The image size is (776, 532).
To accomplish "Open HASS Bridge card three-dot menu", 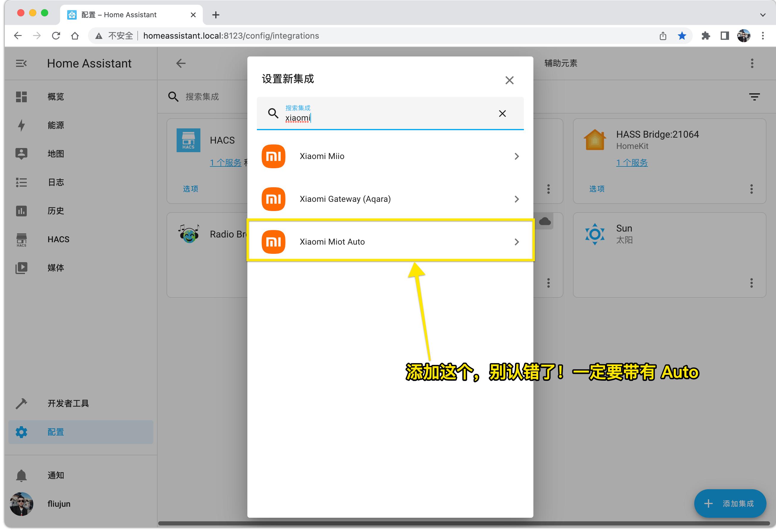I will point(751,189).
